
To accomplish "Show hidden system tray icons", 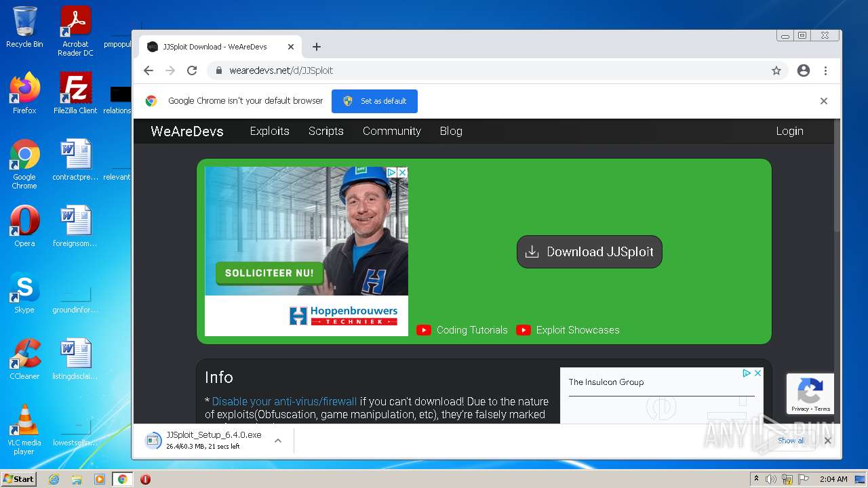I will tap(757, 479).
